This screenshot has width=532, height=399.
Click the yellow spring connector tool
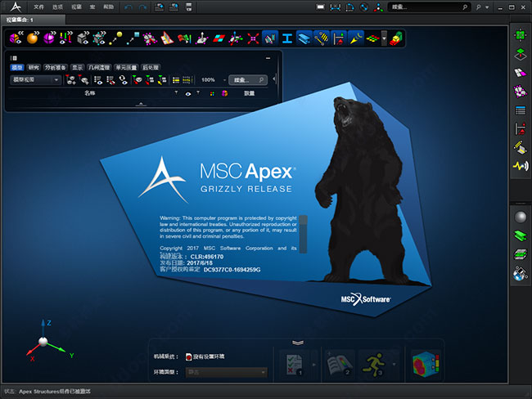point(322,38)
